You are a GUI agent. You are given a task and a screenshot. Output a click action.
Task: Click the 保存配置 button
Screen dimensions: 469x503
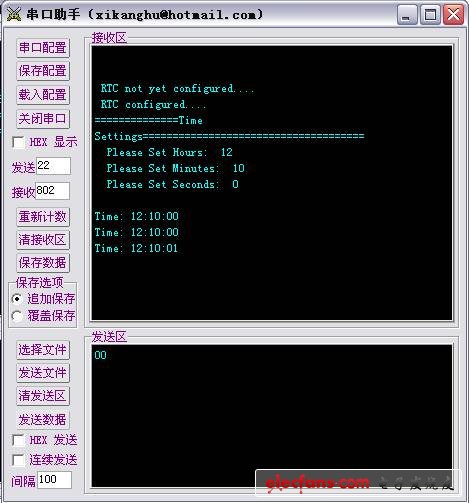click(43, 71)
